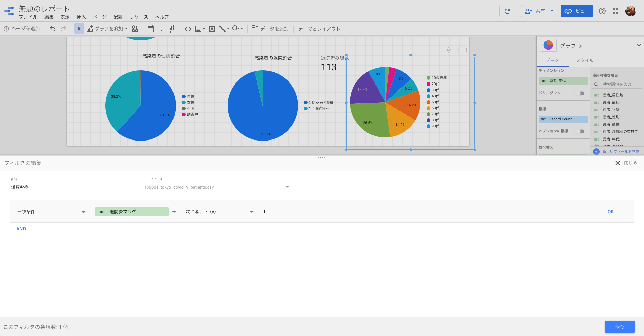Click the chart sort AZ icon
Image resolution: width=644 pixels, height=336 pixels.
[449, 50]
